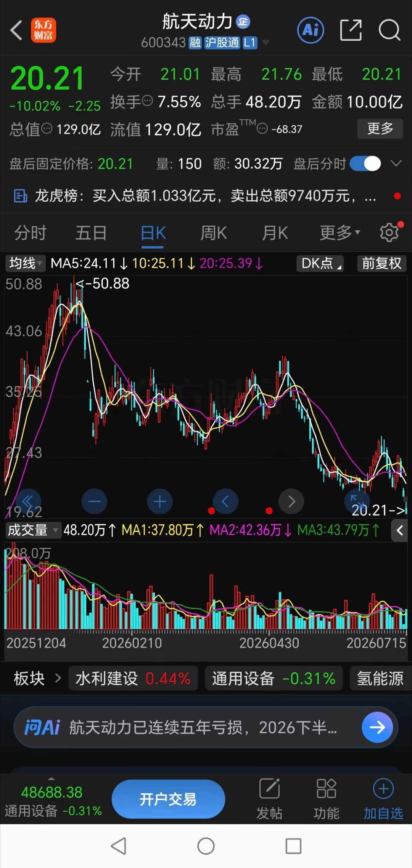412x868 pixels.
Task: Tap 更多 button for more quote data
Action: (x=380, y=129)
